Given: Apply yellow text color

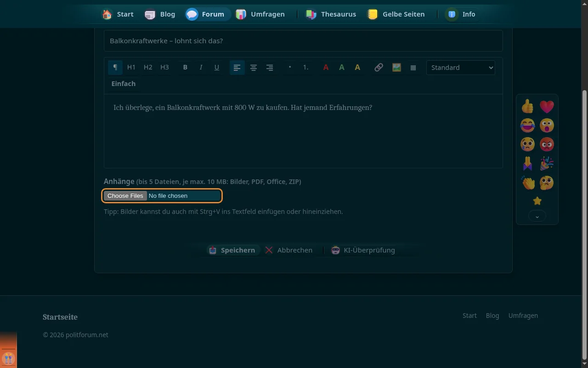Looking at the screenshot, I should click(357, 67).
